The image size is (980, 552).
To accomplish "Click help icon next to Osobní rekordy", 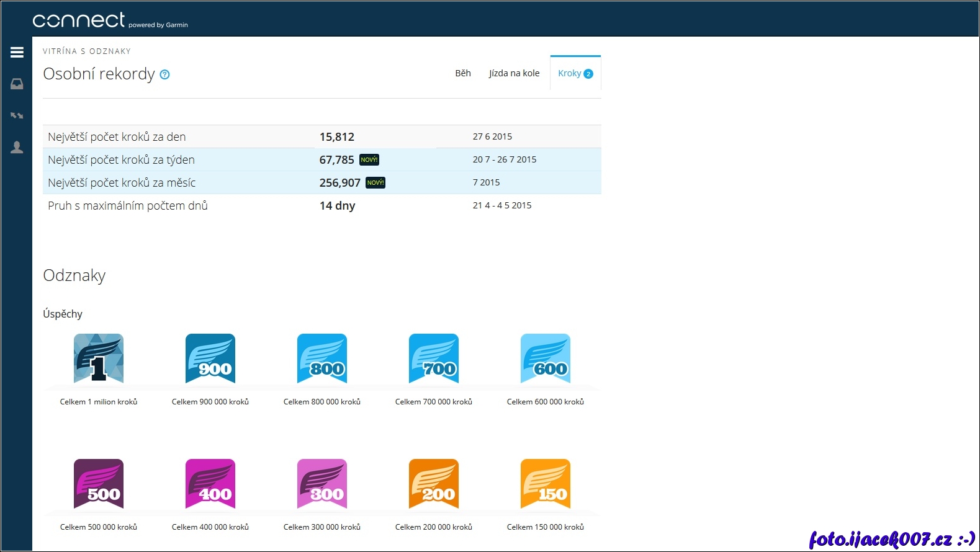I will click(x=164, y=74).
